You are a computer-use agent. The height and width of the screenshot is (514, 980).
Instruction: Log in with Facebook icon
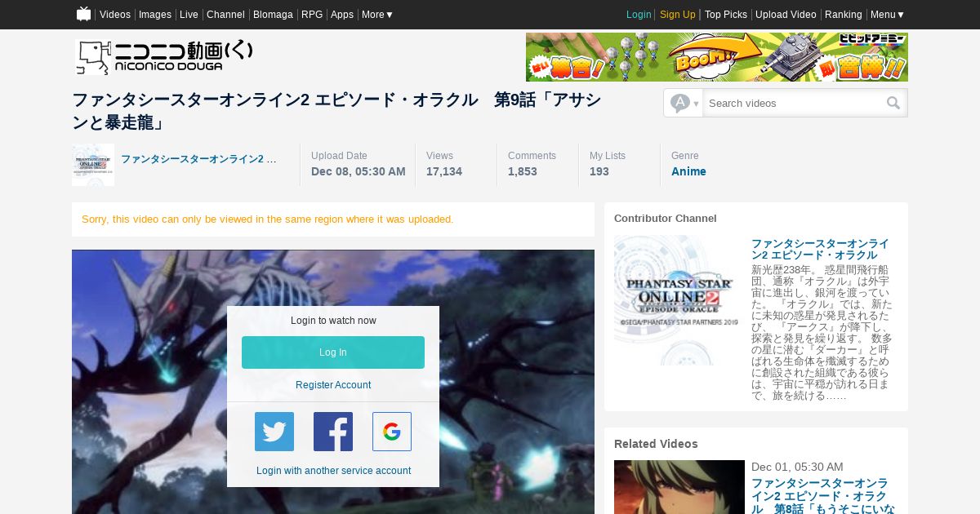[333, 432]
